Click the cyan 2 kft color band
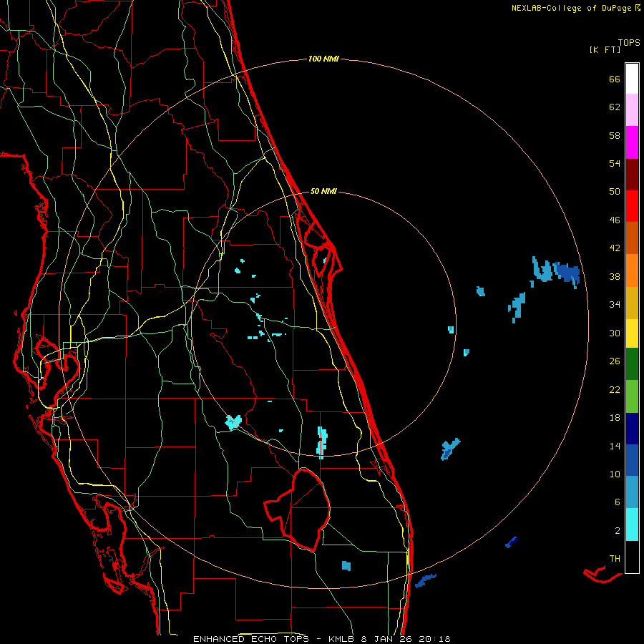Screen dimensions: 644x644 pos(632,525)
